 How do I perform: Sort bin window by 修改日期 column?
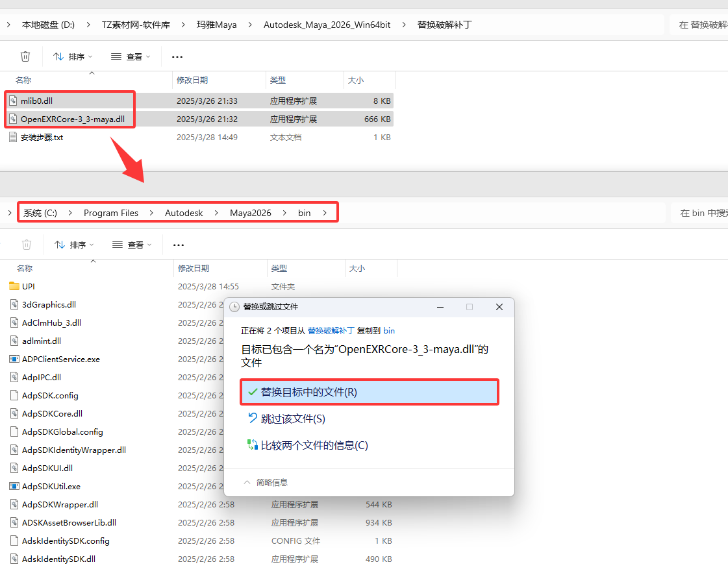(194, 268)
